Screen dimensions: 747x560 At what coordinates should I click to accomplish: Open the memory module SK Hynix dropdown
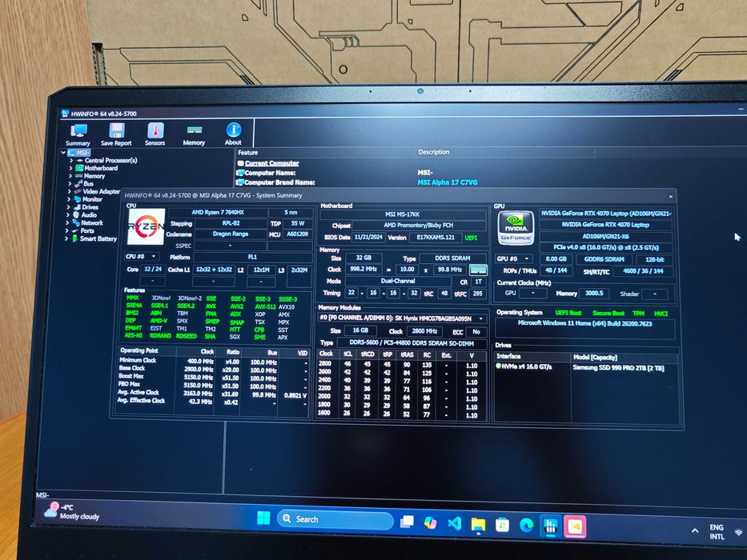click(x=403, y=318)
